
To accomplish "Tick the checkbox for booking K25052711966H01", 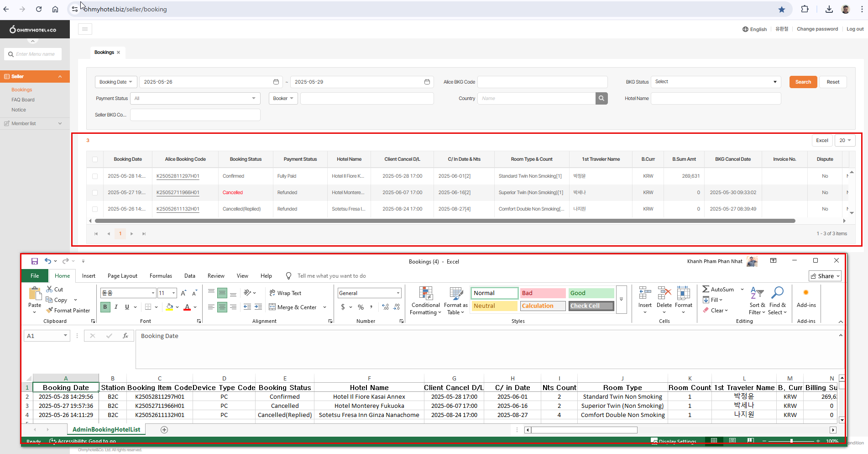I will 95,193.
